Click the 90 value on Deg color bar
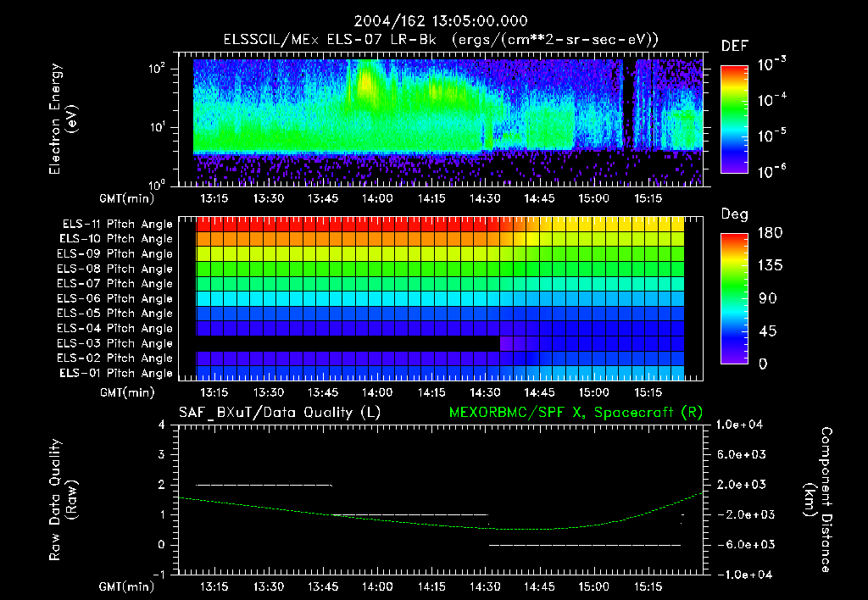Image resolution: width=868 pixels, height=600 pixels. pos(768,299)
